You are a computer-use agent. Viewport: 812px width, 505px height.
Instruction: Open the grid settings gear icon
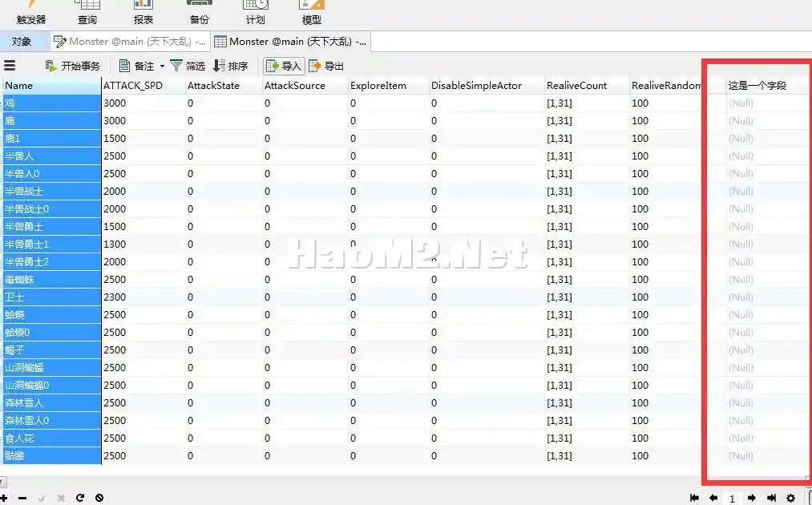791,498
